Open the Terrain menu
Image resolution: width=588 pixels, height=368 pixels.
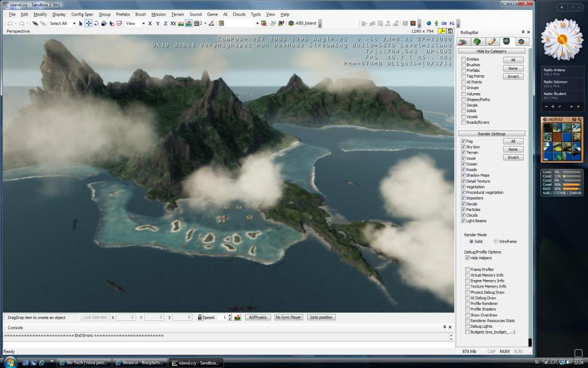click(177, 14)
